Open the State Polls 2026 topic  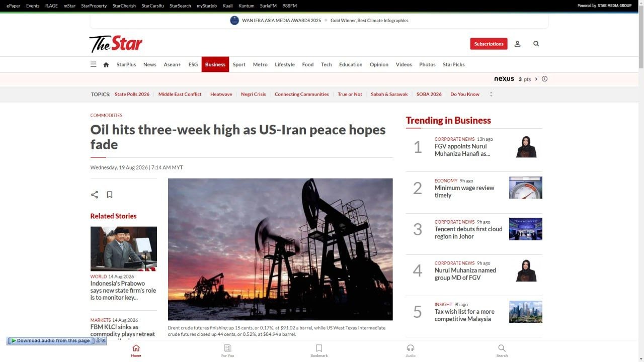(x=132, y=94)
